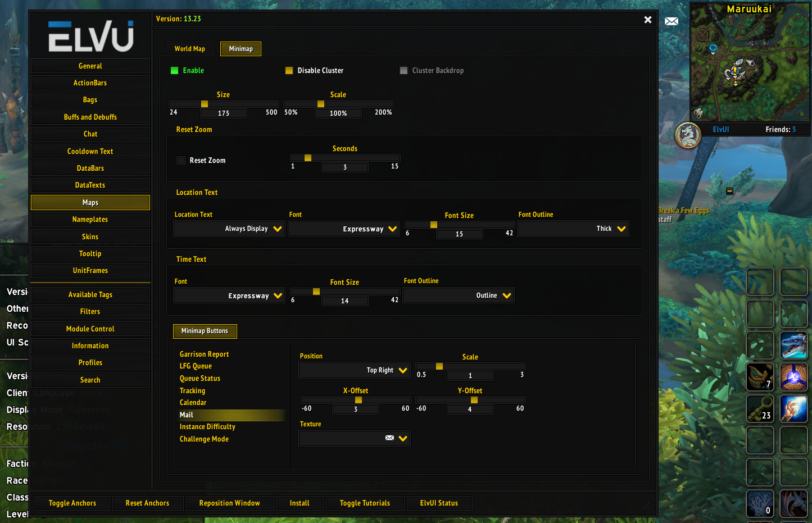
Task: Check the Disable Cluster checkbox
Action: [x=289, y=70]
